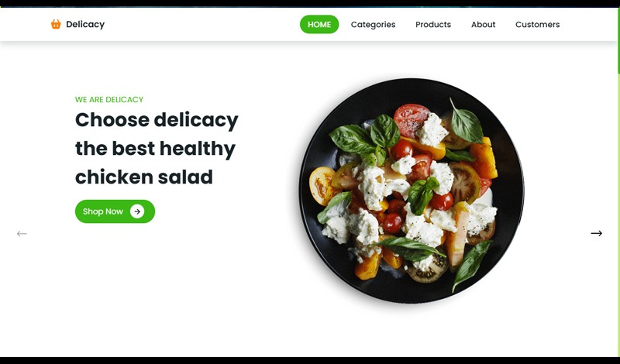Go to the About navigation item
620x364 pixels.
pos(483,25)
